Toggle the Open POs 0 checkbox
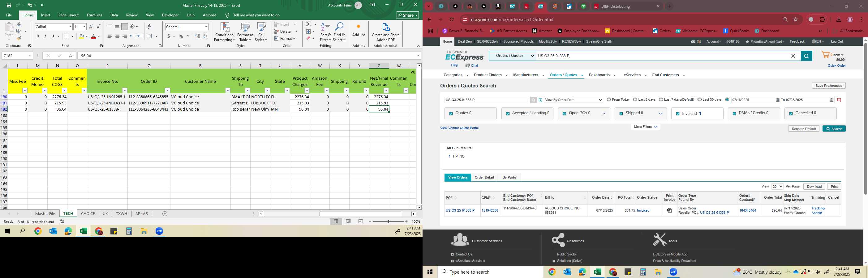Screen dimensions: 868x278 565,114
